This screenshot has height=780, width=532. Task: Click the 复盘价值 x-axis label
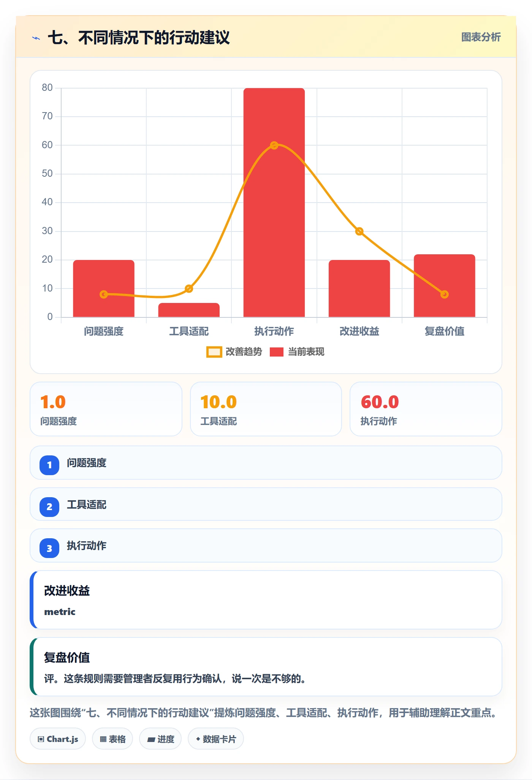pyautogui.click(x=444, y=331)
